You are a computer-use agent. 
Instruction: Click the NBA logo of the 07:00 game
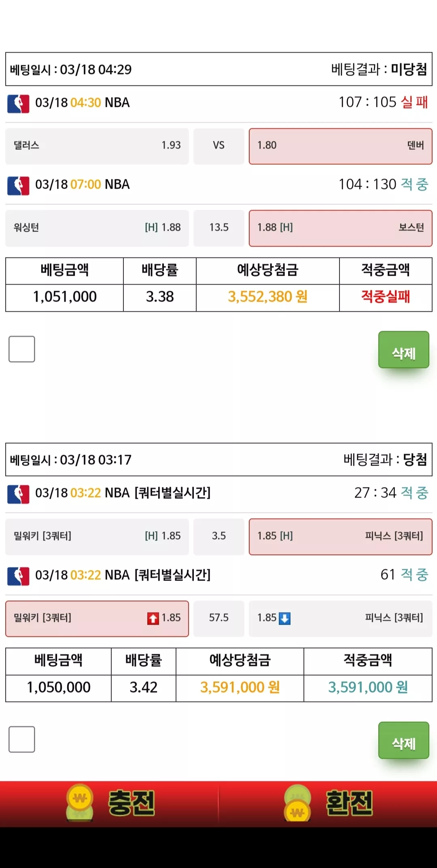[x=18, y=185]
